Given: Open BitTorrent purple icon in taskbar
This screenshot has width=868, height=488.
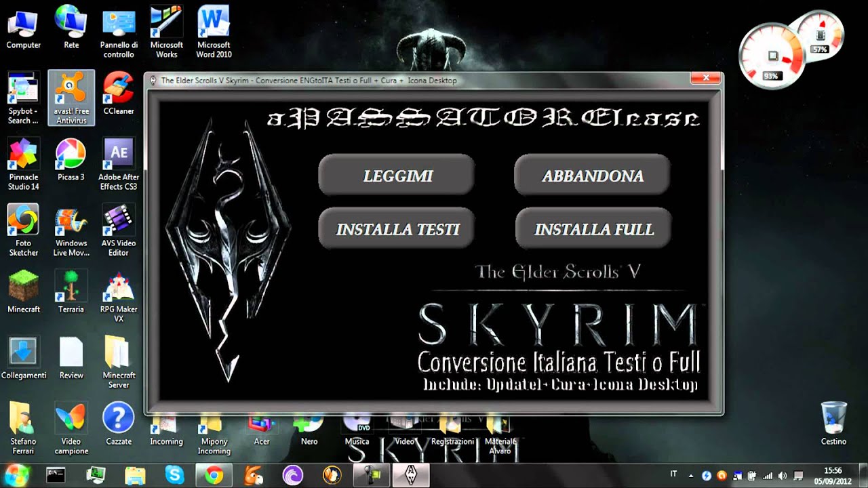Looking at the screenshot, I should pyautogui.click(x=293, y=475).
